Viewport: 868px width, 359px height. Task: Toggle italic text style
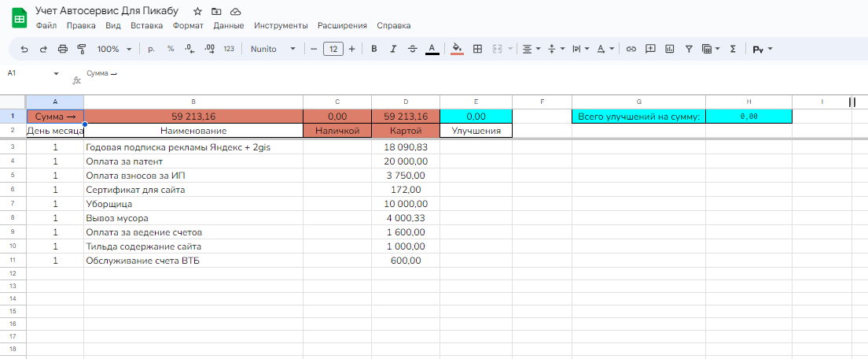pos(394,49)
